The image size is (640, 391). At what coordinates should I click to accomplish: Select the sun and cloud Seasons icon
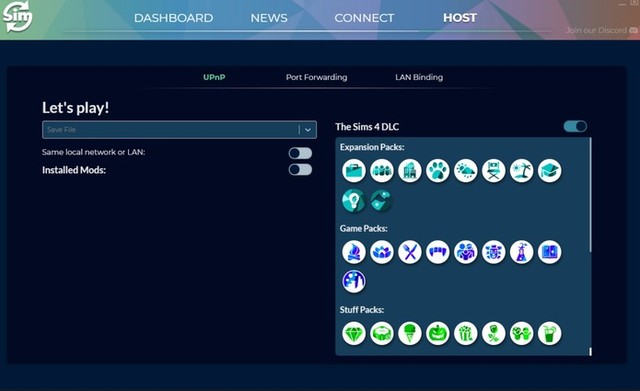[465, 170]
